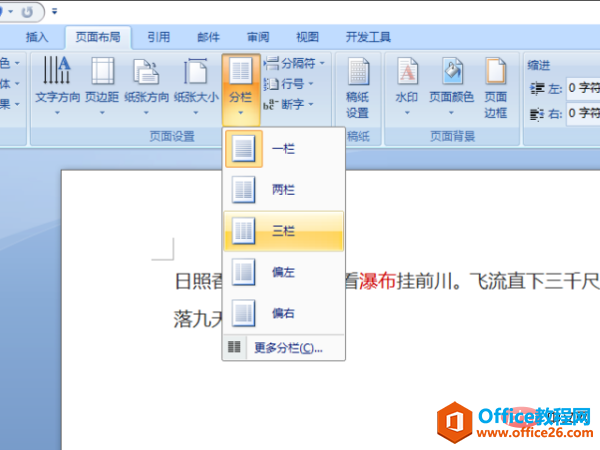The image size is (600, 450).
Task: Open 稿纸设置 manuscript paper settings
Action: coord(358,88)
